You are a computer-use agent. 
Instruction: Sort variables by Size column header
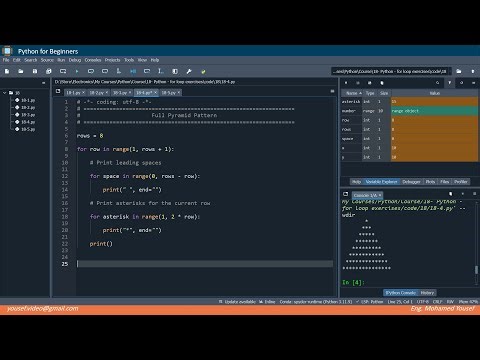[x=384, y=93]
